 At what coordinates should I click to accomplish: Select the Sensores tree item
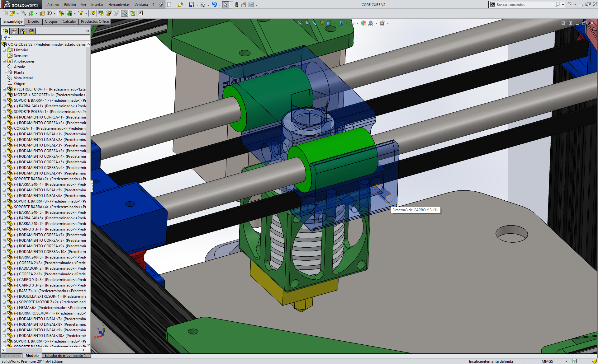coord(18,56)
